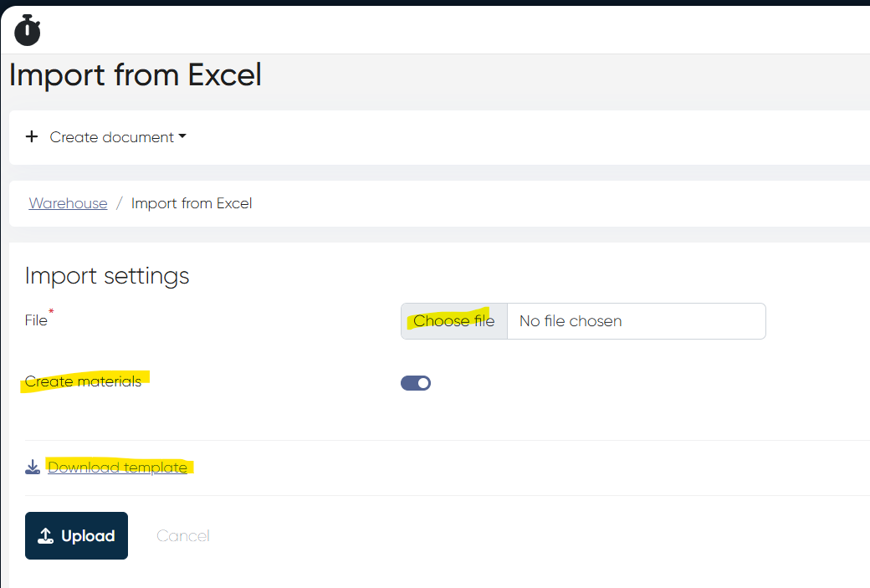Screen dimensions: 870x588
Task: Click the Cancel button
Action: coord(183,536)
